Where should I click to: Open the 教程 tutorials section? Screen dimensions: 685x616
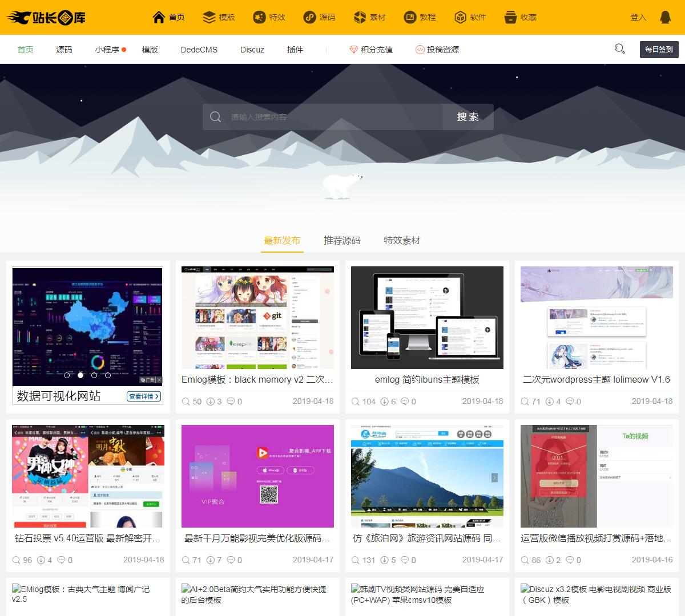click(x=420, y=17)
